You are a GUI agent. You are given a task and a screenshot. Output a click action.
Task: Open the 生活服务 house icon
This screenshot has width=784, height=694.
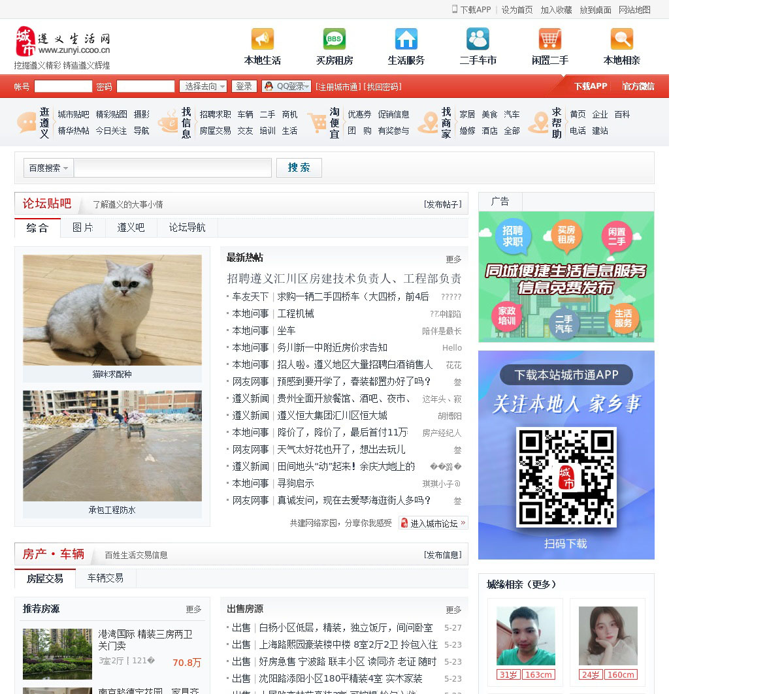pyautogui.click(x=406, y=39)
